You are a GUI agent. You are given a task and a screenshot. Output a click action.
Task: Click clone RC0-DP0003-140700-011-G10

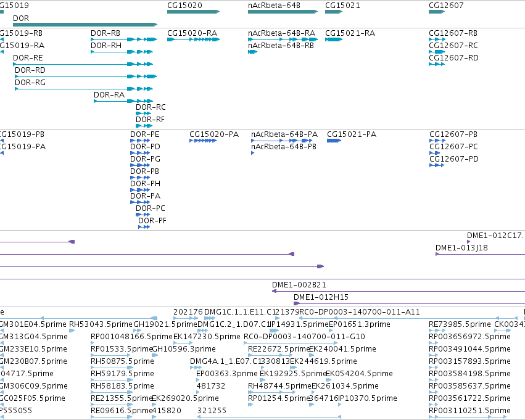(x=304, y=337)
